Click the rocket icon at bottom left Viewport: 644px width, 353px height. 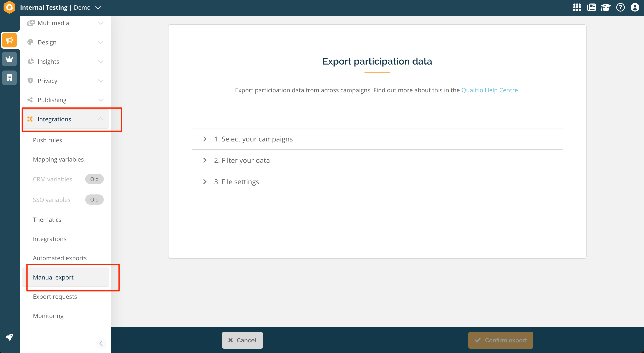coord(9,337)
